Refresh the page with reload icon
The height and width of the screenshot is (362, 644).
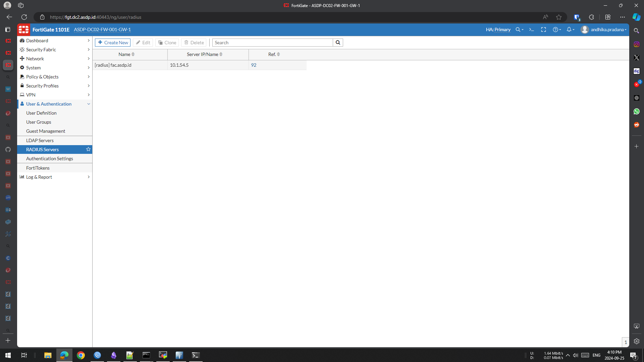click(24, 17)
